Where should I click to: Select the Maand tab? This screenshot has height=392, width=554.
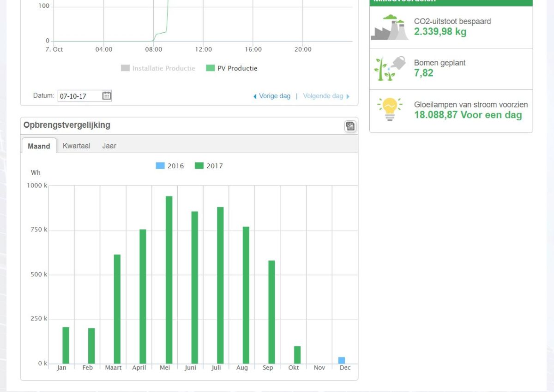39,146
